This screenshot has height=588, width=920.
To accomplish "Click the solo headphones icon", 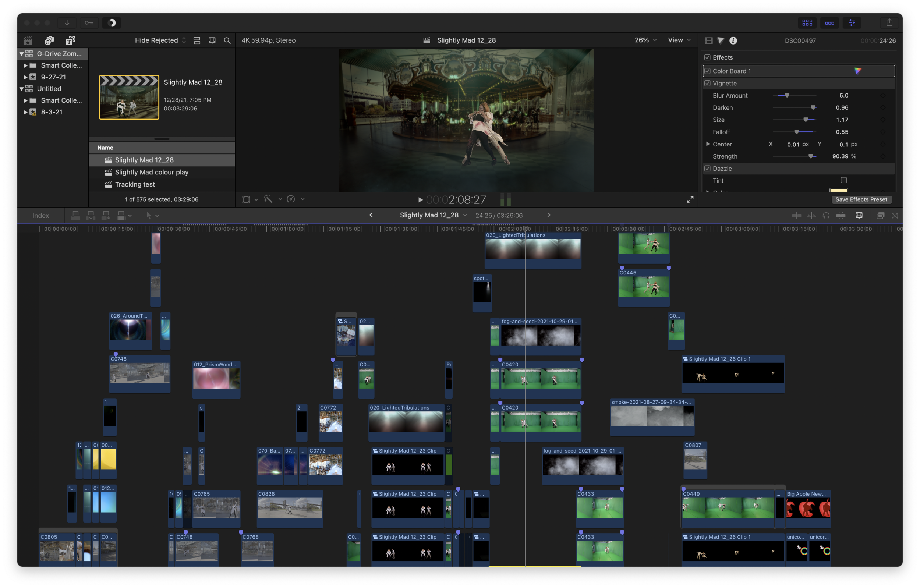I will pos(826,216).
